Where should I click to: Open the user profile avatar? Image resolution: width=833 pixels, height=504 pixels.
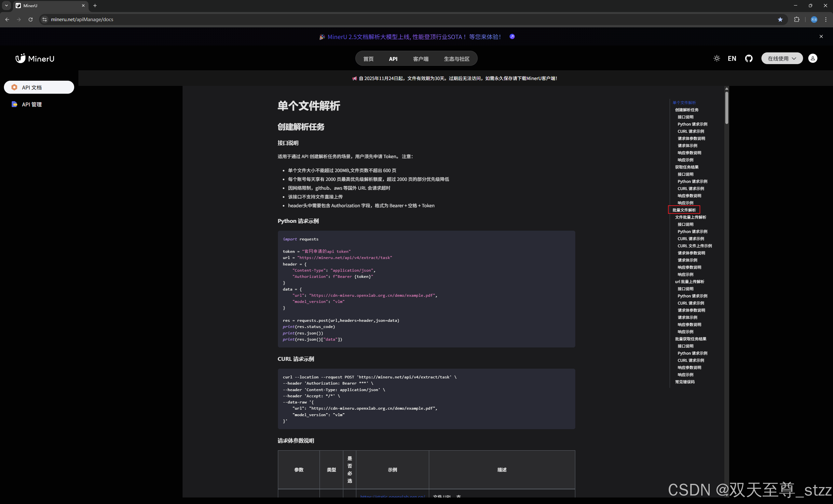813,59
